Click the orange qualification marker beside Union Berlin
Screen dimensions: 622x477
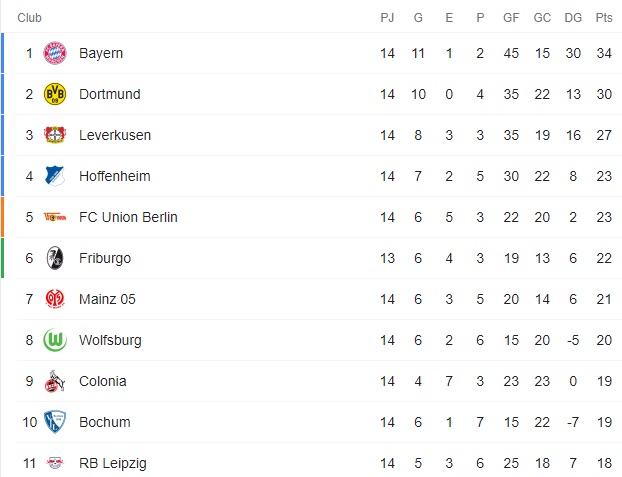tap(3, 217)
